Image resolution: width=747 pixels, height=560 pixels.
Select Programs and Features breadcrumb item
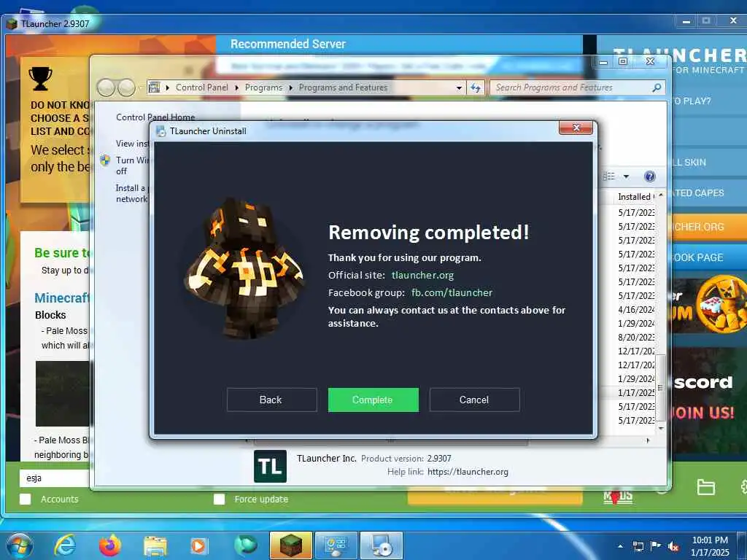pos(343,87)
